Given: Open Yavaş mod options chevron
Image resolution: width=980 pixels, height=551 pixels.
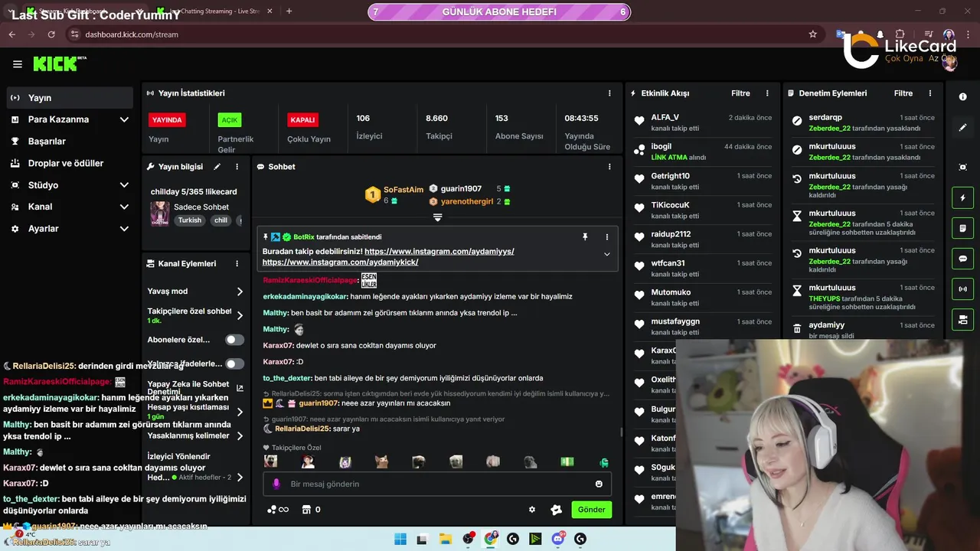Looking at the screenshot, I should point(240,292).
